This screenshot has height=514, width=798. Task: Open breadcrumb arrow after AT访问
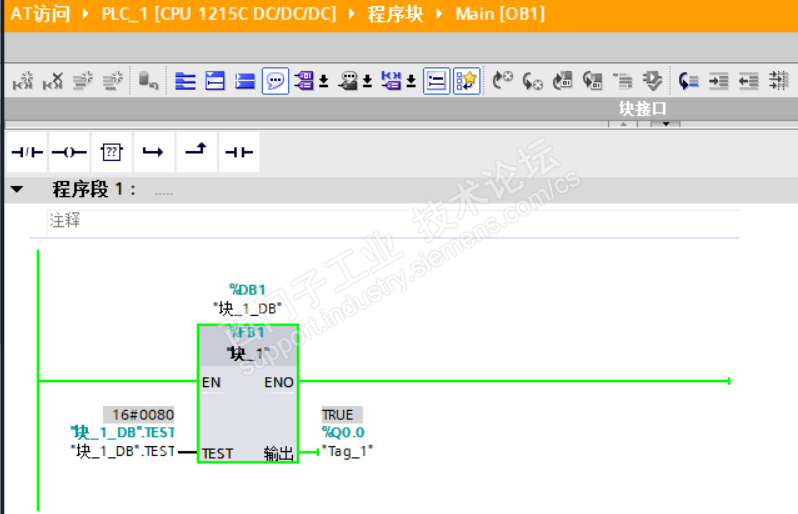tap(86, 14)
